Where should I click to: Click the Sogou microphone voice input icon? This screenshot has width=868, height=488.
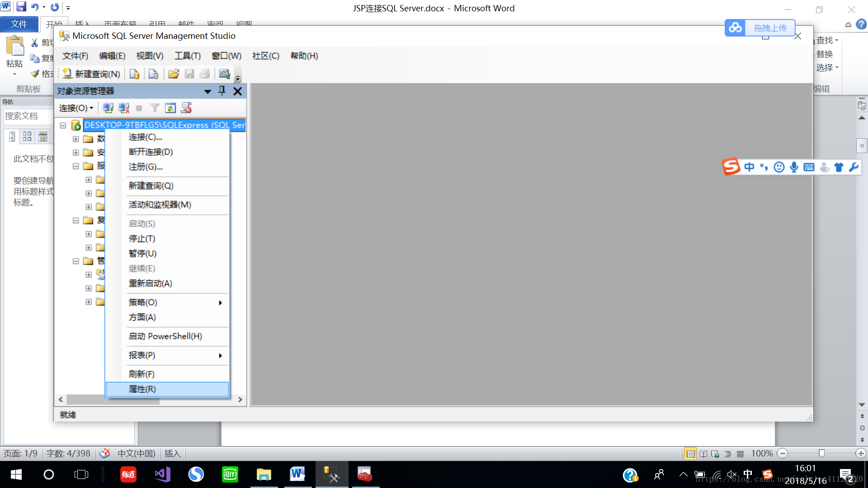click(x=794, y=167)
